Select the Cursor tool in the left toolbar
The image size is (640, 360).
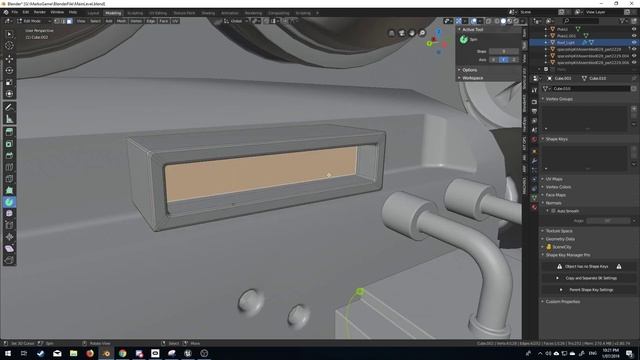point(9,45)
